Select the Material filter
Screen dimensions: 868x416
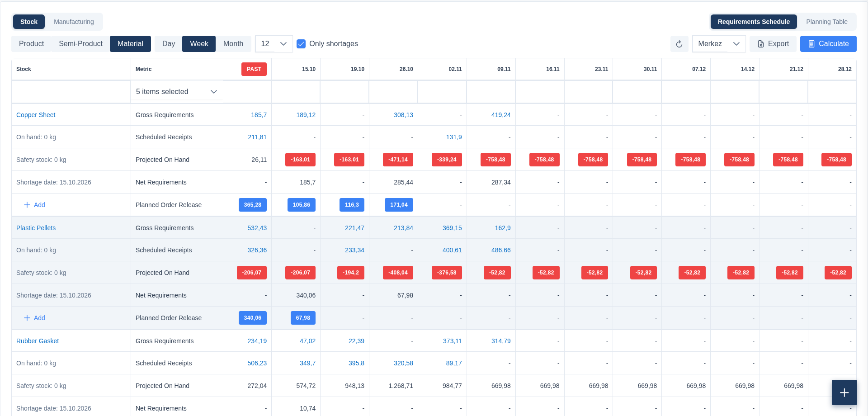[x=130, y=44]
